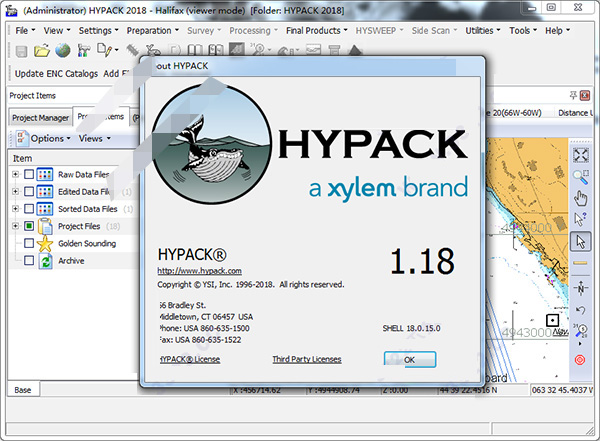Toggle Project Files checkbox
Image resolution: width=600 pixels, height=441 pixels.
point(29,226)
